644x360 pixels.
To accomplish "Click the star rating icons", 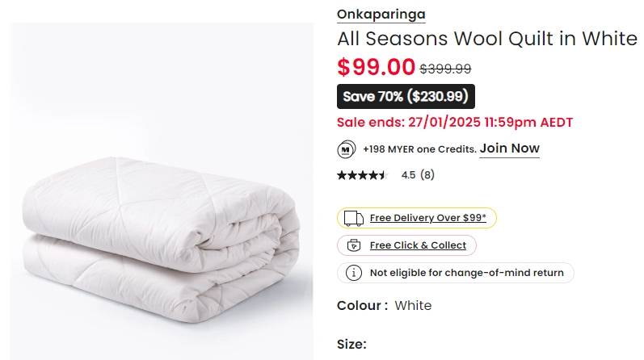I will pyautogui.click(x=362, y=175).
